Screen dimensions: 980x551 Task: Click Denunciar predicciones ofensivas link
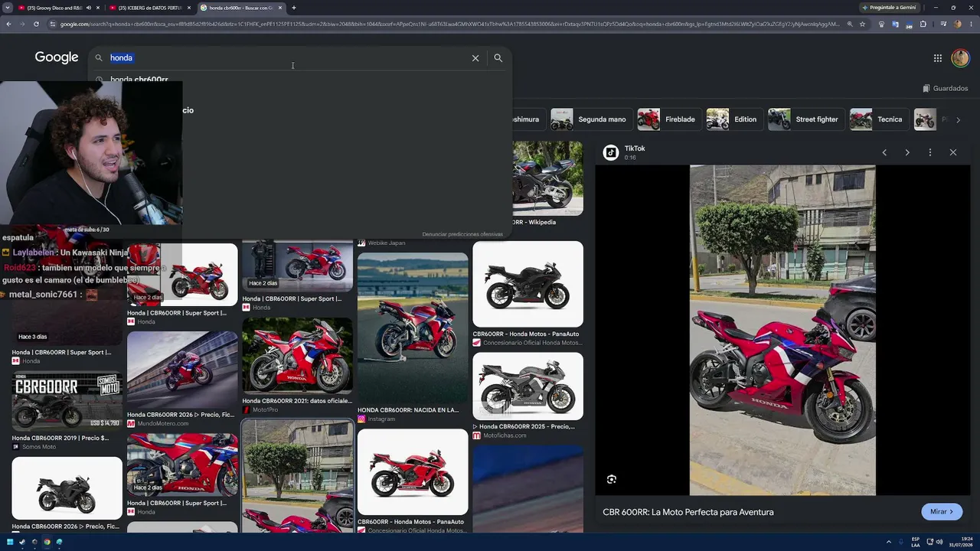click(462, 234)
